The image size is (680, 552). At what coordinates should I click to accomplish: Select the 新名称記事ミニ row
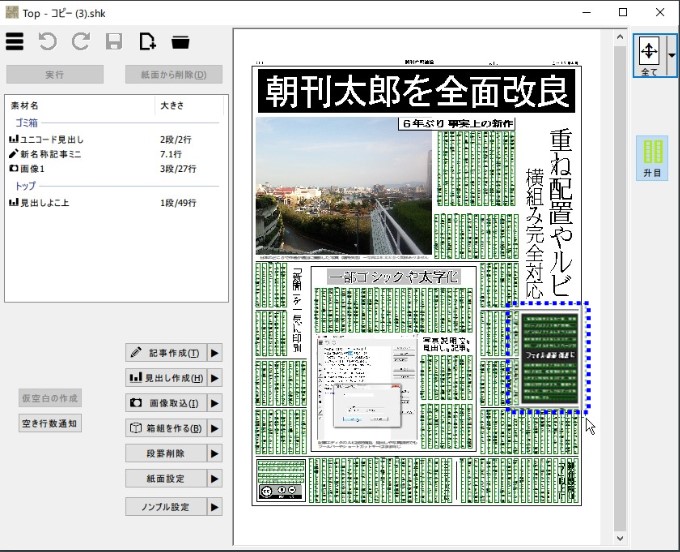[x=115, y=154]
